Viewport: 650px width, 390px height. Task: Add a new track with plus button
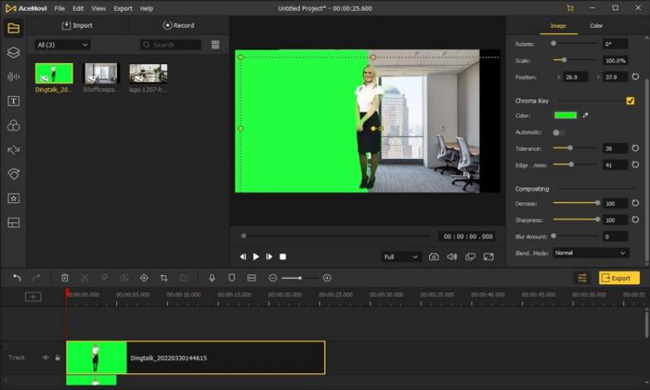click(33, 296)
